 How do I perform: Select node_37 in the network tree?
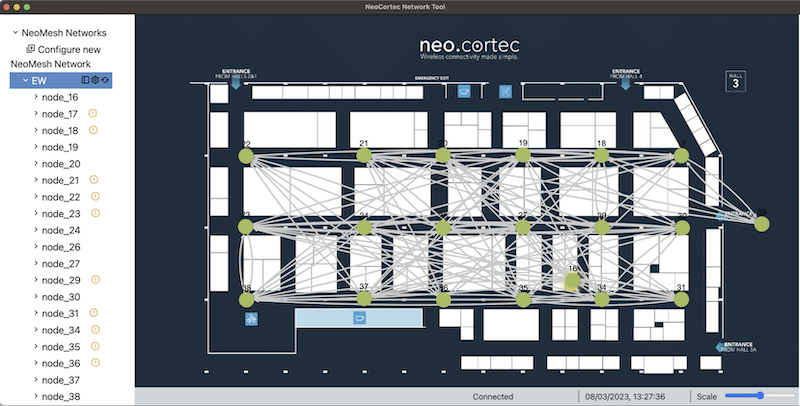pyautogui.click(x=60, y=380)
